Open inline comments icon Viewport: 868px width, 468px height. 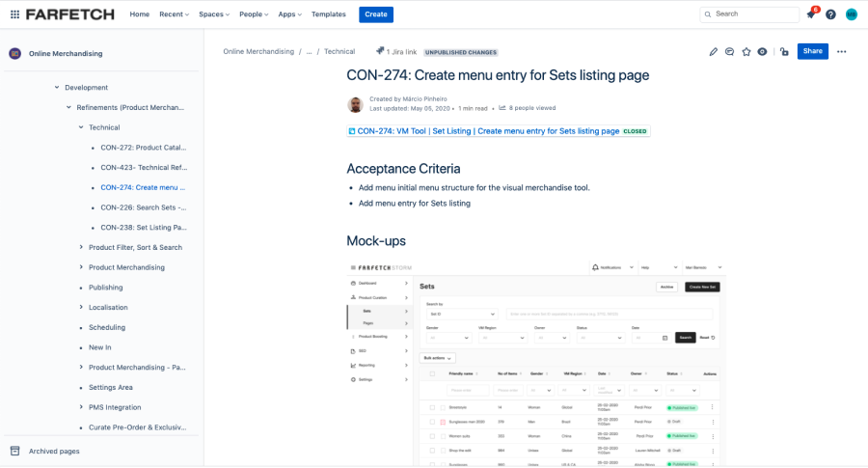pyautogui.click(x=730, y=52)
